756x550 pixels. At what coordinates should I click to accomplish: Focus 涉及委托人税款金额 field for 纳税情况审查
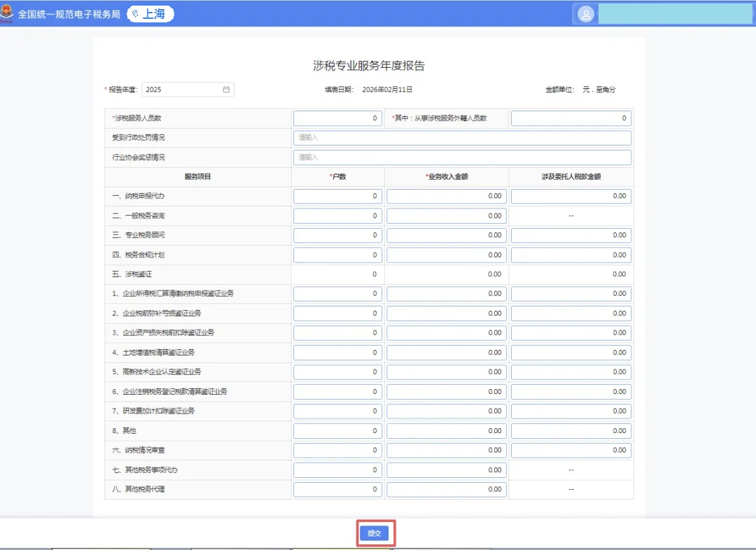tap(570, 450)
